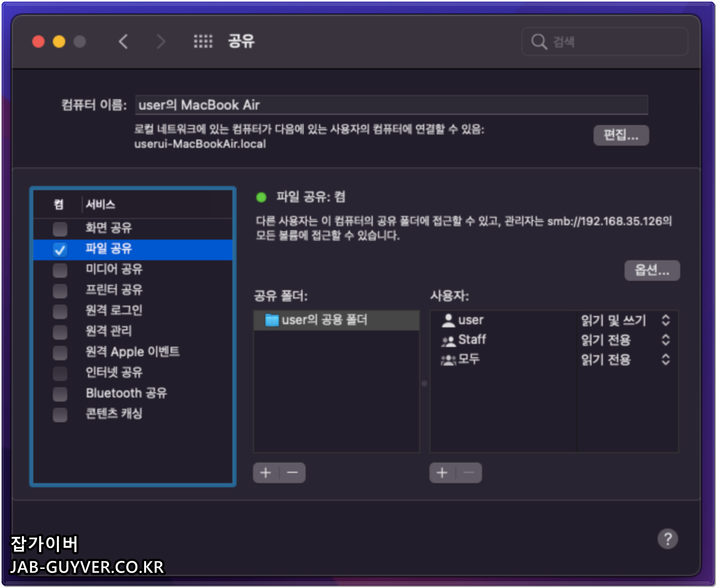Enable 화면 공유 checkbox
This screenshot has height=588, width=717.
60,228
